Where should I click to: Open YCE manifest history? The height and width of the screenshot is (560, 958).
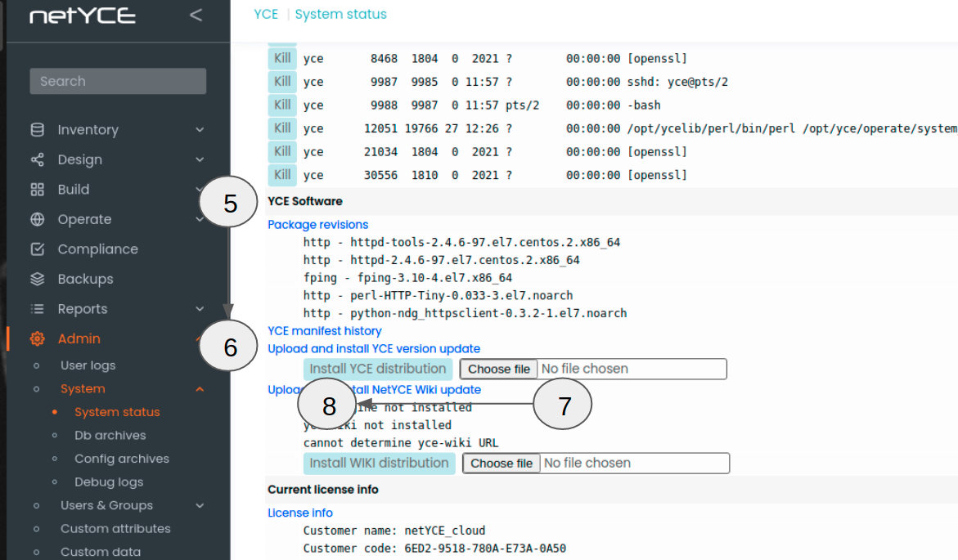(x=325, y=331)
